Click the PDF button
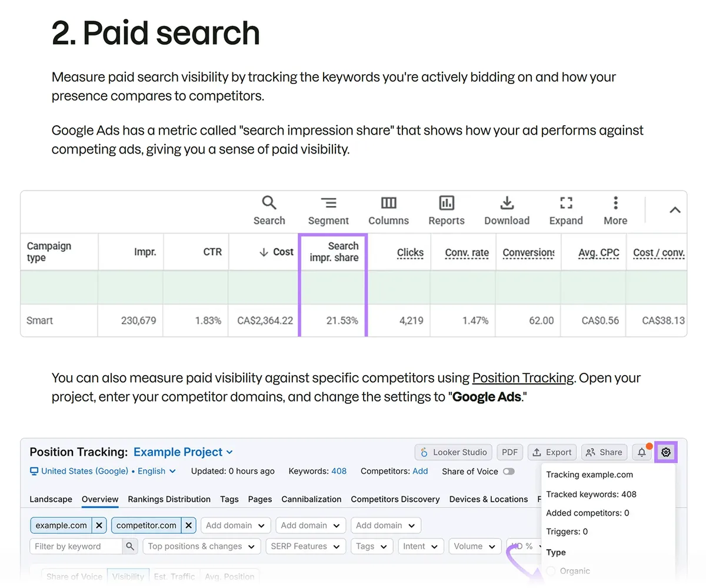This screenshot has height=588, width=706. tap(510, 452)
